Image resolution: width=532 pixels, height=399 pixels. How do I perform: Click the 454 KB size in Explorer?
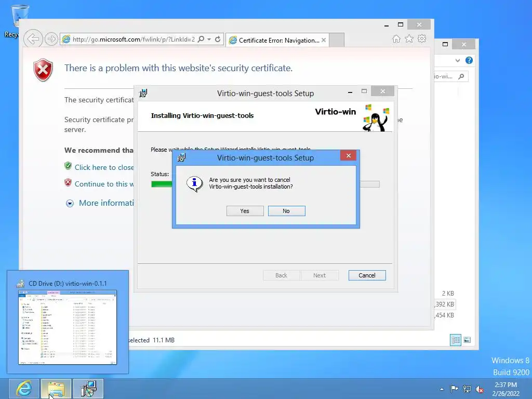coord(445,315)
